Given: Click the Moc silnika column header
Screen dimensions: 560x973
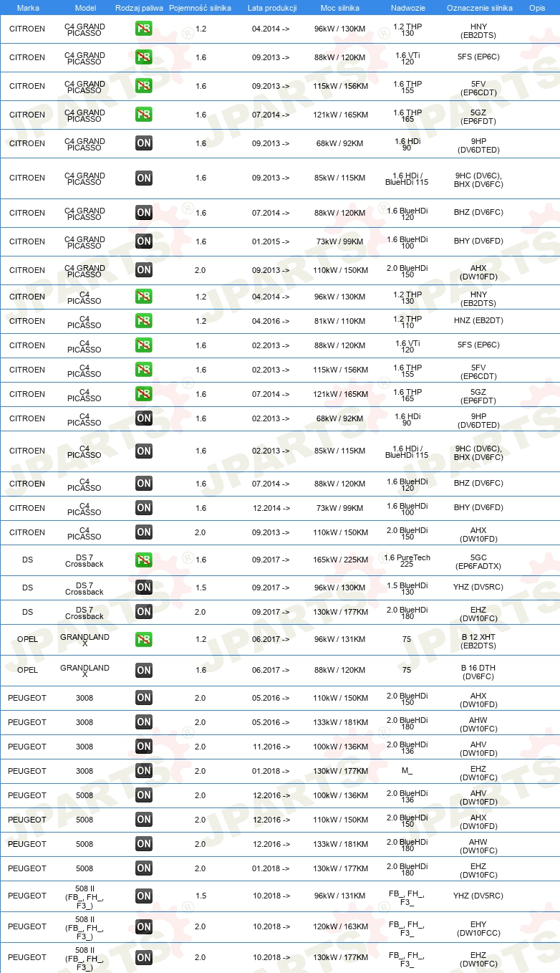Looking at the screenshot, I should [340, 7].
